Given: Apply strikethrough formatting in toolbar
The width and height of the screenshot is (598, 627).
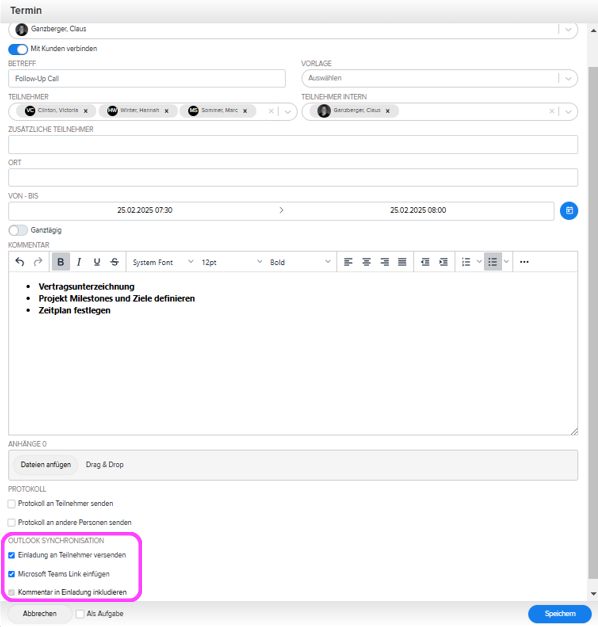Looking at the screenshot, I should coord(115,262).
